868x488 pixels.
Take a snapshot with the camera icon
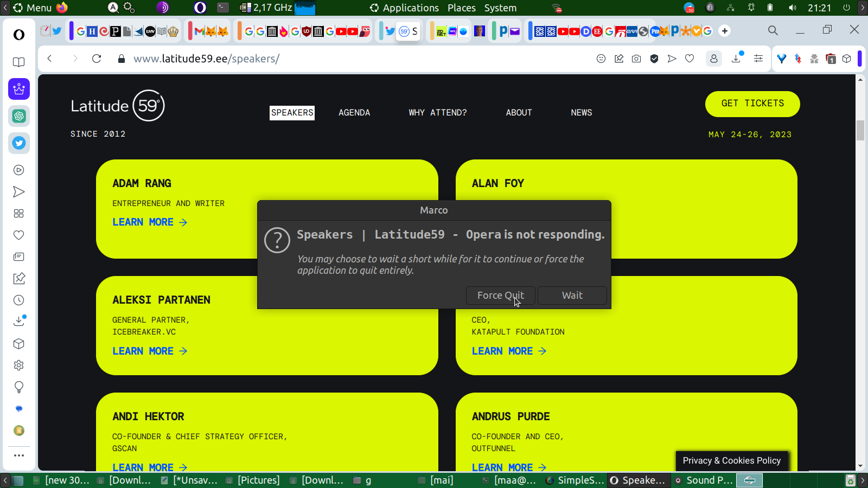636,59
